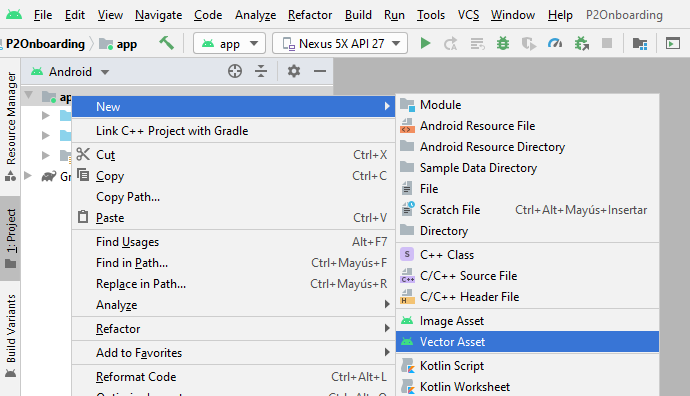Screen dimensions: 690x396
Task: Open the Tools menu
Action: coord(431,15)
